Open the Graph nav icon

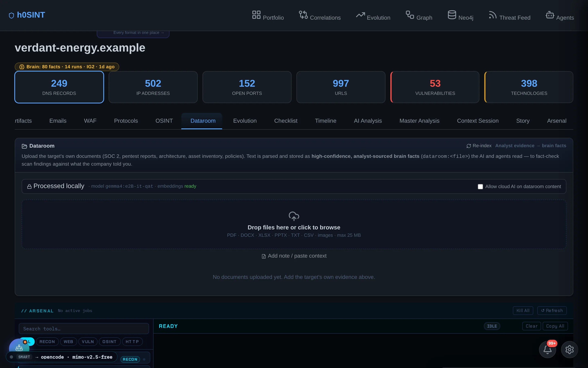(410, 15)
